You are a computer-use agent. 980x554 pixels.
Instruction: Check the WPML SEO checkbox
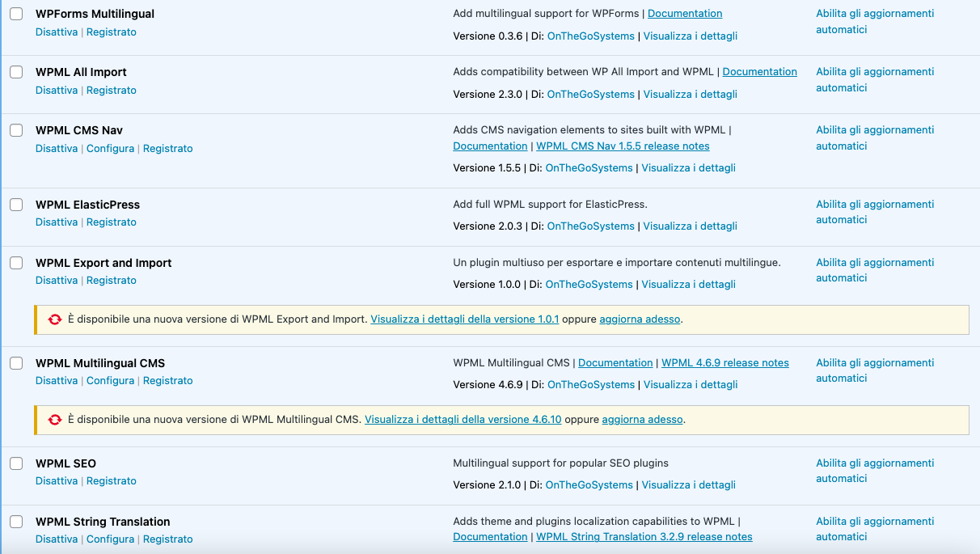pyautogui.click(x=16, y=463)
